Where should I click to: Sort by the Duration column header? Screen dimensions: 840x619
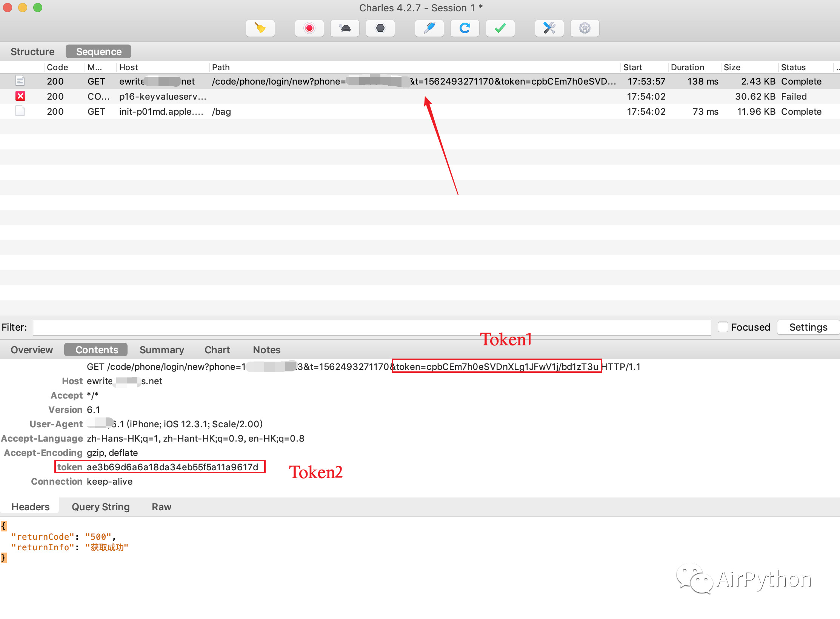(x=687, y=67)
